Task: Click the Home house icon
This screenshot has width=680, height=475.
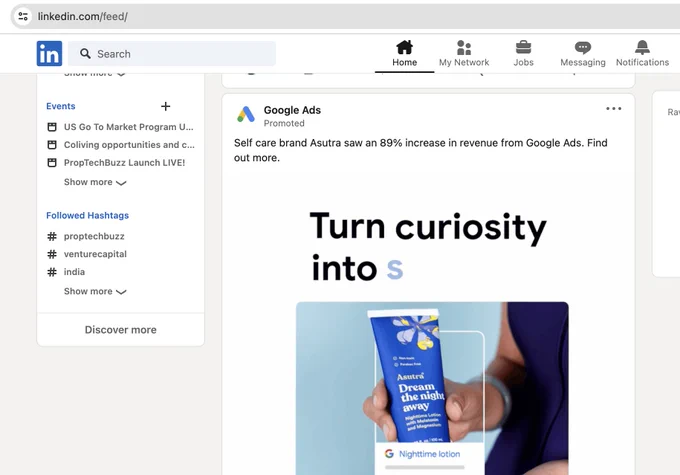Action: (404, 47)
